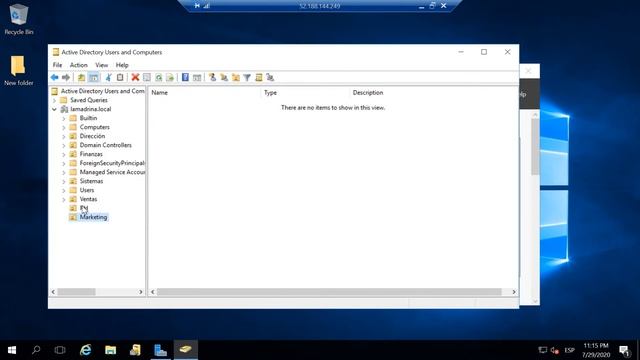The height and width of the screenshot is (360, 640).
Task: Expand the Computers container
Action: coord(64,127)
